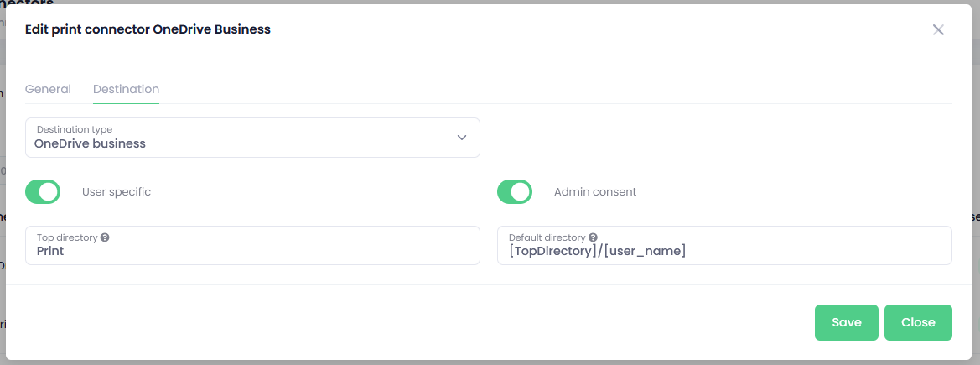Select the OneDrive business value in dropdown
Image resolution: width=980 pixels, height=365 pixels.
pyautogui.click(x=90, y=143)
